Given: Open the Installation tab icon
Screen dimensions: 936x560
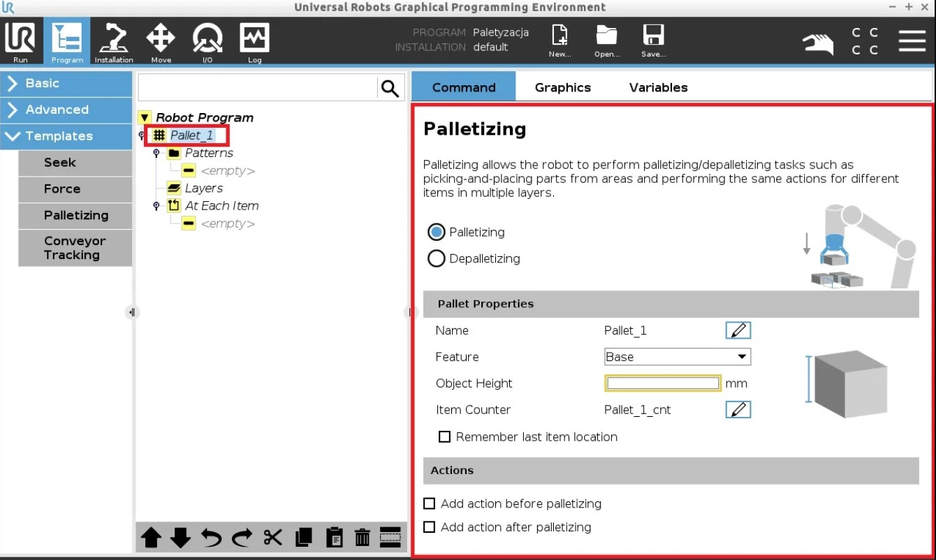Looking at the screenshot, I should pyautogui.click(x=114, y=42).
